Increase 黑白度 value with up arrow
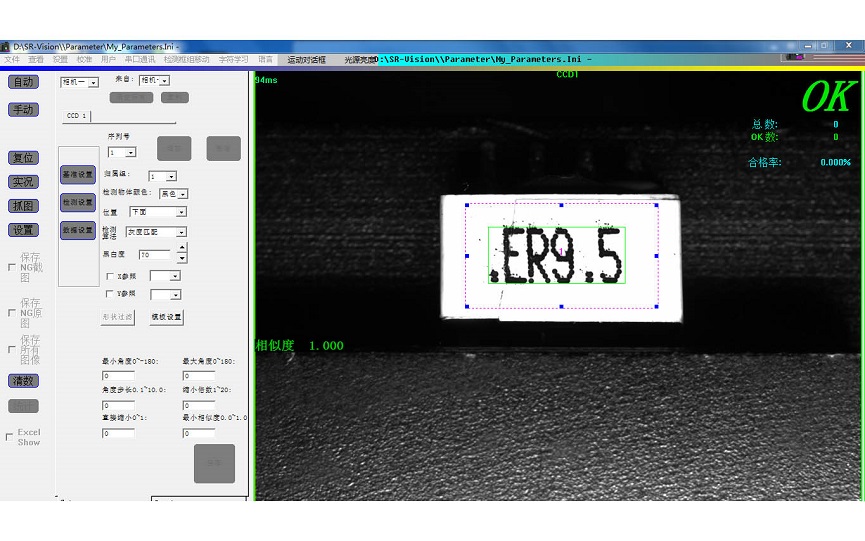865x541 pixels. 181,248
